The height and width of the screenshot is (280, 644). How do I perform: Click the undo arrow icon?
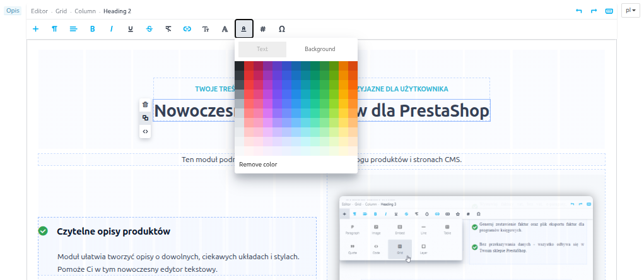579,11
